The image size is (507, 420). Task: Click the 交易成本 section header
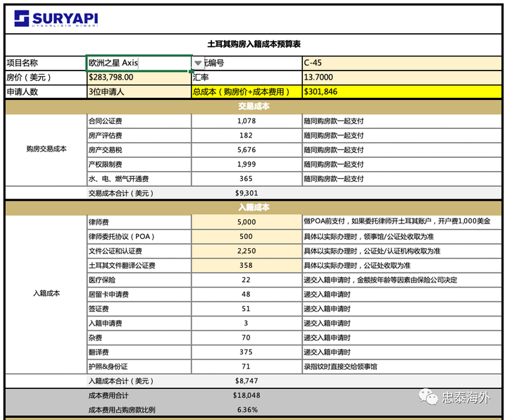point(254,106)
